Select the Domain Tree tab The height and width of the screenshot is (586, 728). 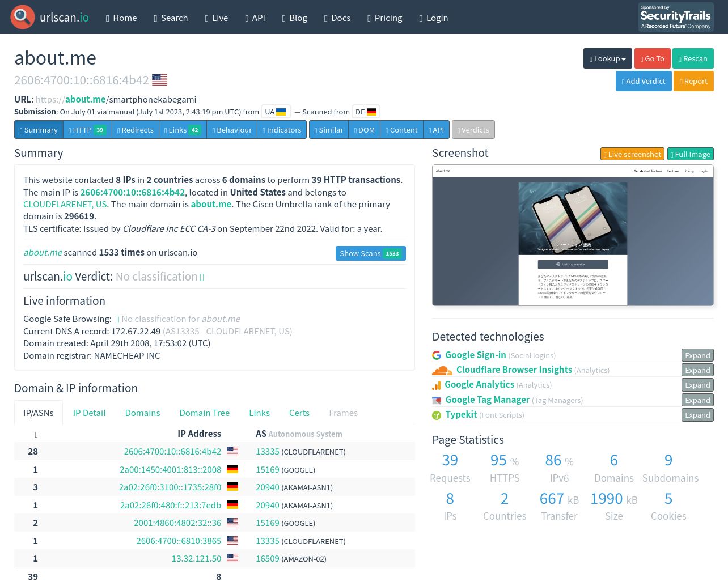205,413
